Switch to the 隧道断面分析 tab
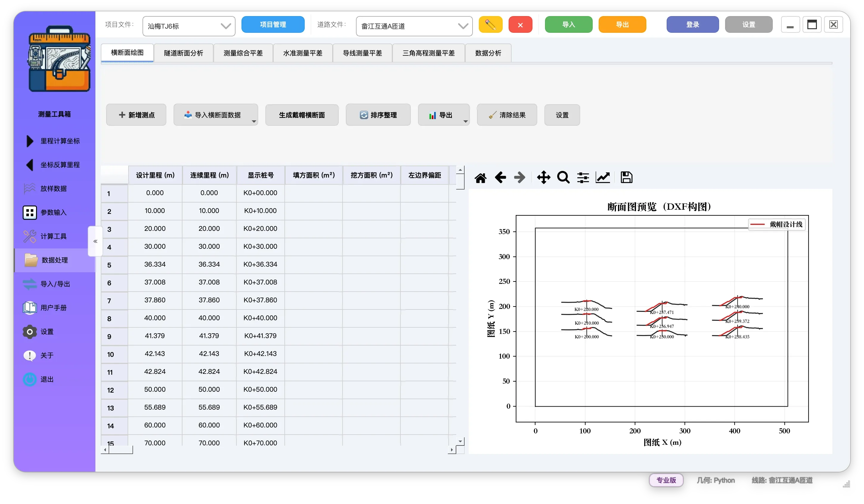Viewport: 864px width, 504px height. pos(183,53)
